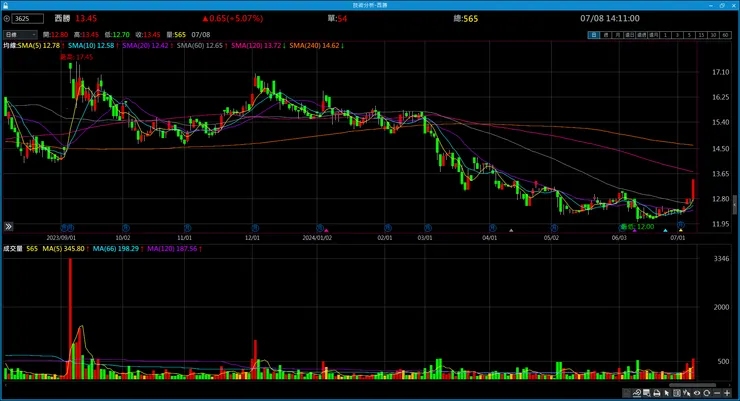Click the tall red volume bar near 2023/09/01

[x=70, y=318]
